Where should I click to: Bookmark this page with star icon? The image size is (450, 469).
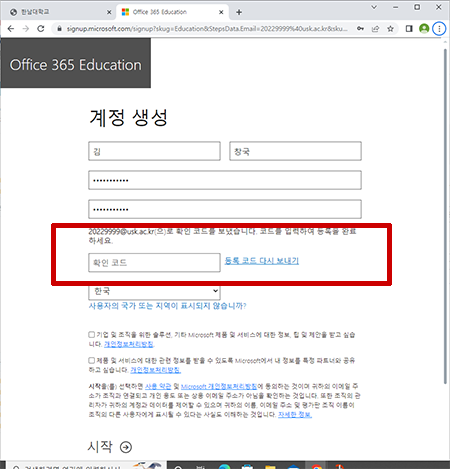pyautogui.click(x=391, y=29)
